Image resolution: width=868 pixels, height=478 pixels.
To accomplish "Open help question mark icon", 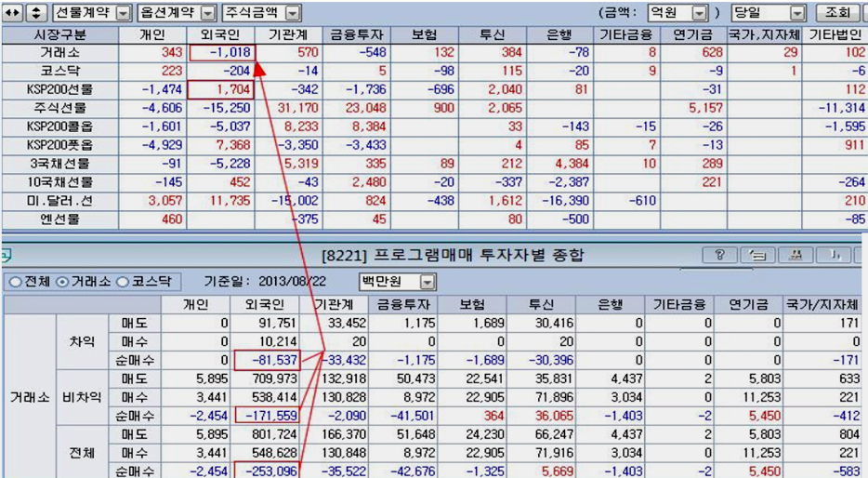I will pyautogui.click(x=720, y=255).
